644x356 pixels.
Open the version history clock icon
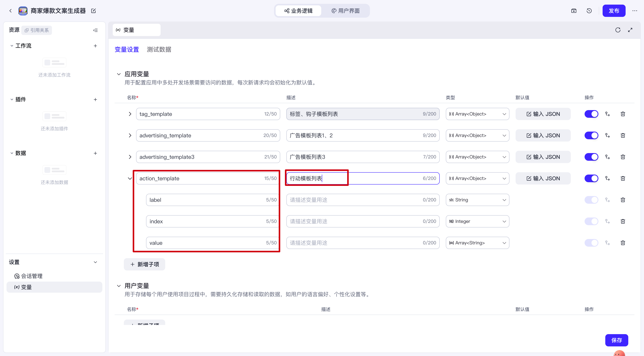click(589, 11)
